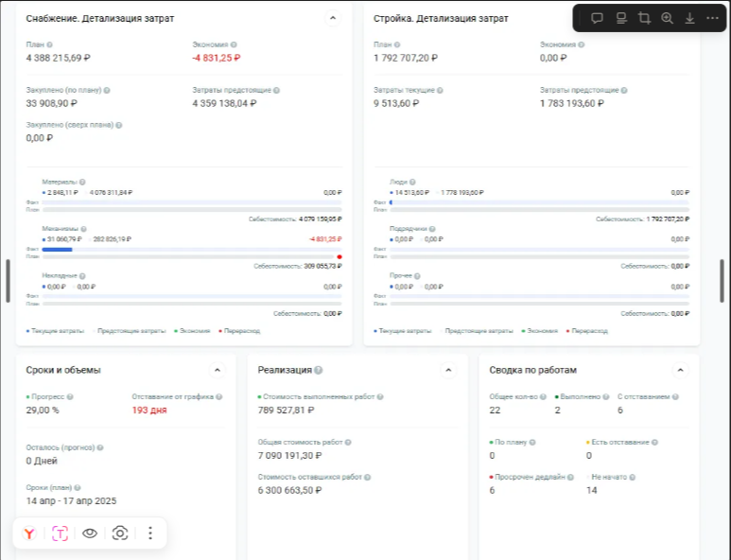Click the stacked screens icon in the dark toolbar
The height and width of the screenshot is (560, 731).
click(x=621, y=18)
